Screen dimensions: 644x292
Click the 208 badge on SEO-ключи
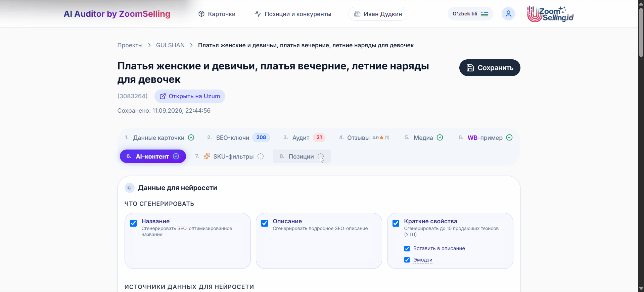(261, 137)
